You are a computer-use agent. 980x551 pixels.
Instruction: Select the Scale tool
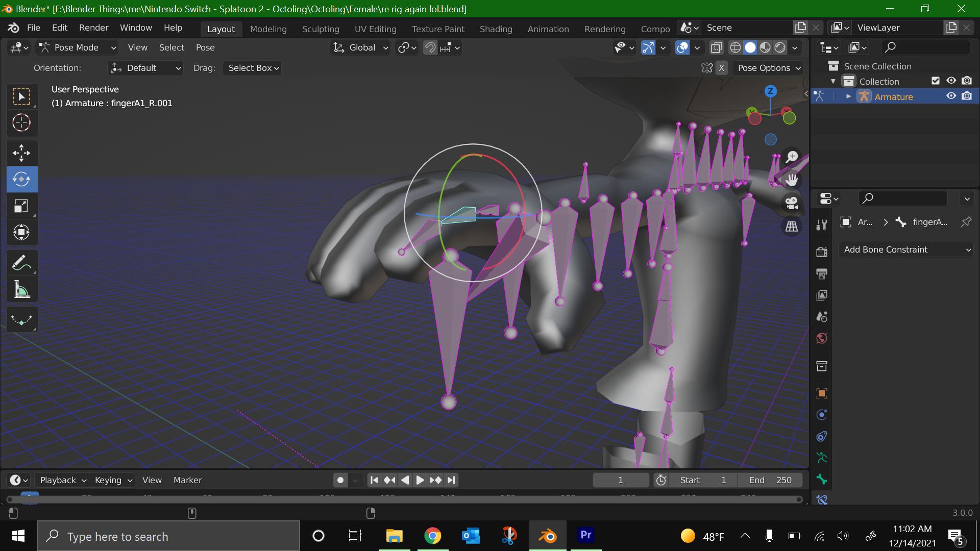coord(21,206)
